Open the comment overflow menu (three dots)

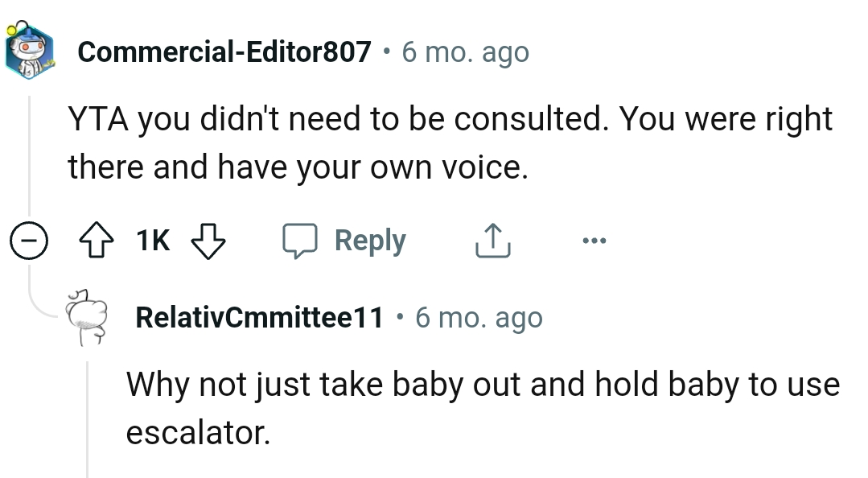click(594, 239)
